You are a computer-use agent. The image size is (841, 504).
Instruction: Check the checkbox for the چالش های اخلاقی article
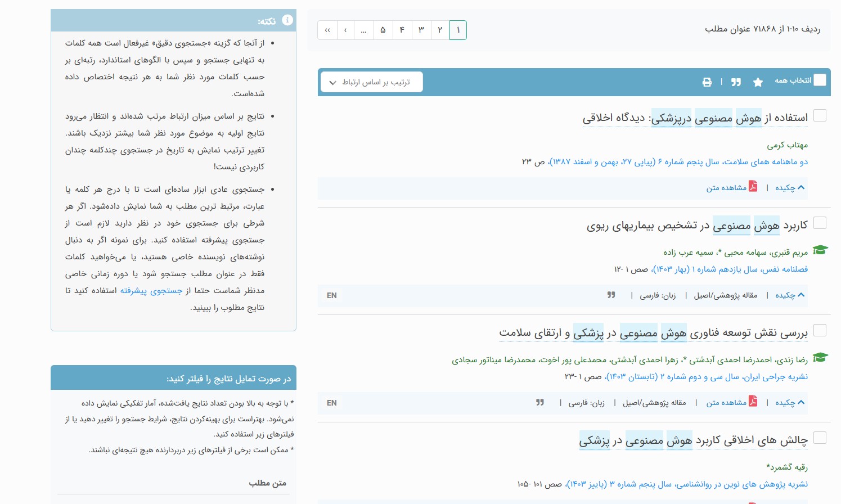click(820, 437)
